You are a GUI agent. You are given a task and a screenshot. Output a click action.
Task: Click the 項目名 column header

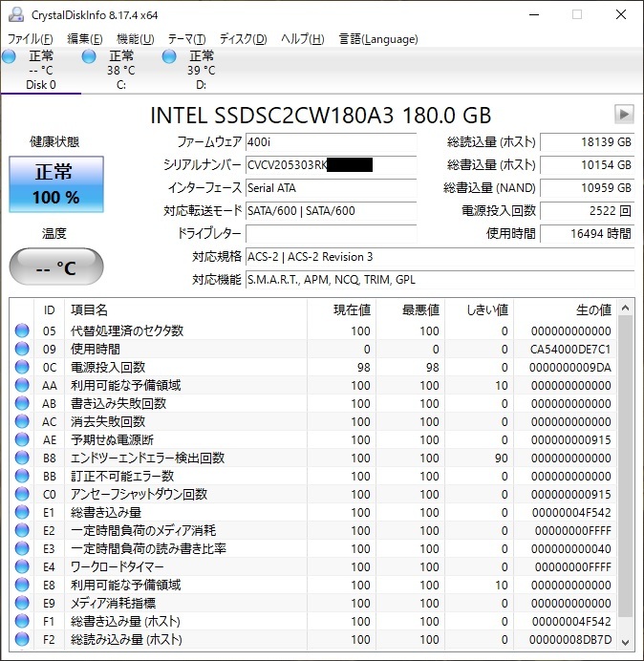(185, 309)
